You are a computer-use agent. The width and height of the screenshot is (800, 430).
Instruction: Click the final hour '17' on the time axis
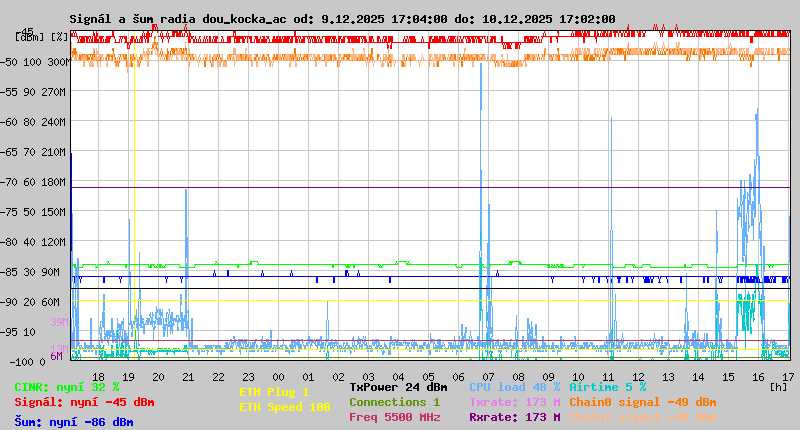[788, 377]
